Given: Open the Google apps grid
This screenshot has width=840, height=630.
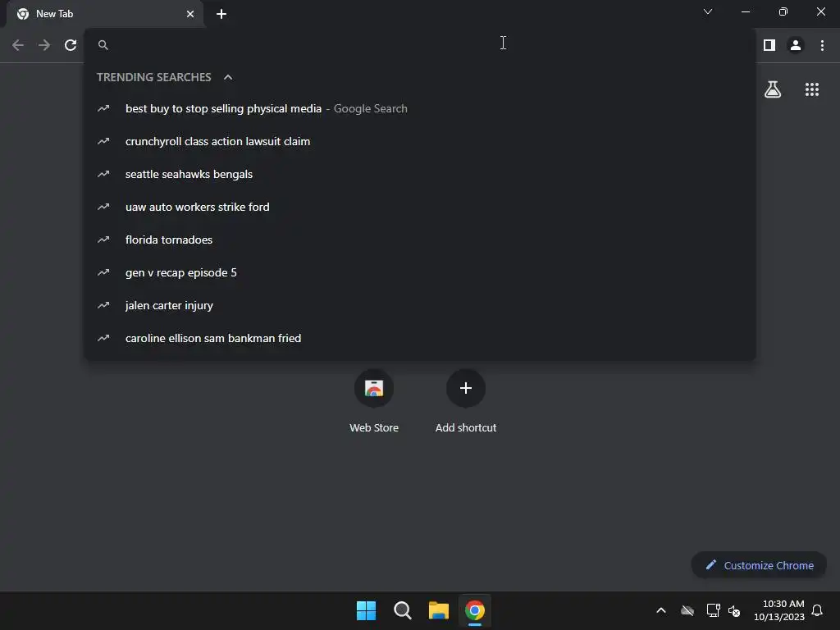Looking at the screenshot, I should [811, 89].
